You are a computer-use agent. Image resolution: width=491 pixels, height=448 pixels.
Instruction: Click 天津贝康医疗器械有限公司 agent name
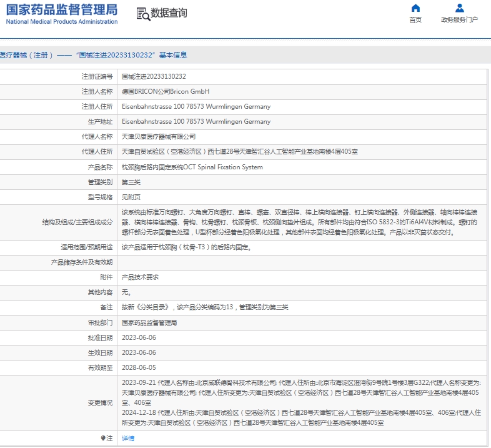159,137
